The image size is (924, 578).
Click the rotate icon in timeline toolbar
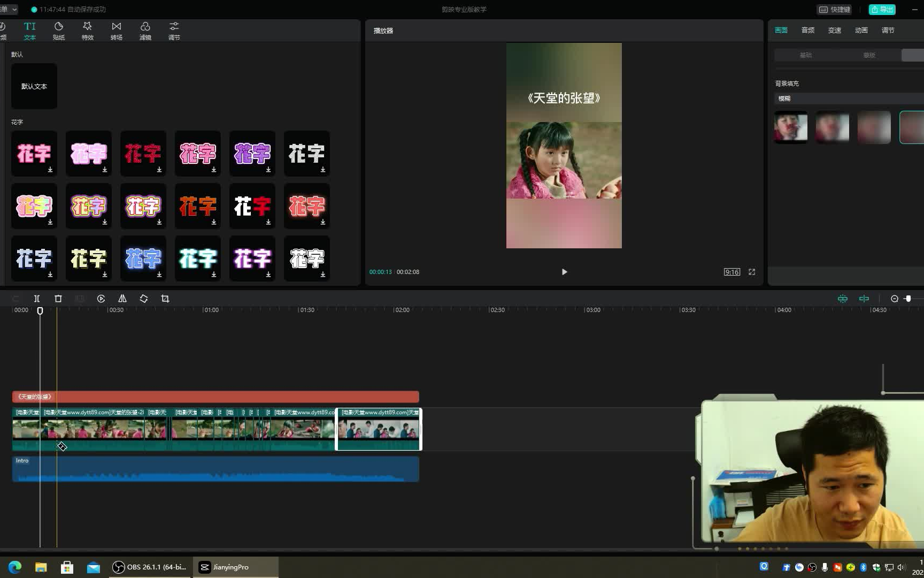click(x=144, y=299)
